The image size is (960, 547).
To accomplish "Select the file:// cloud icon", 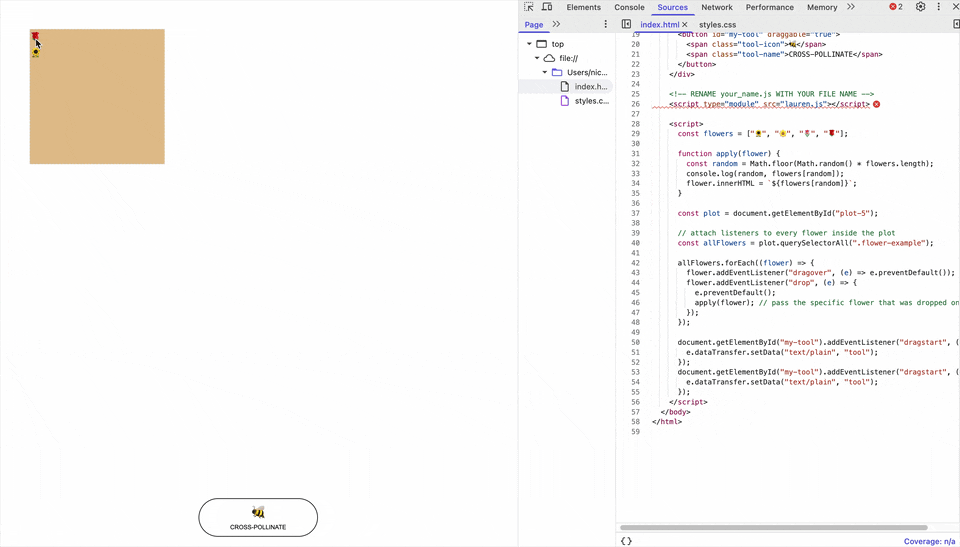I will tap(549, 58).
